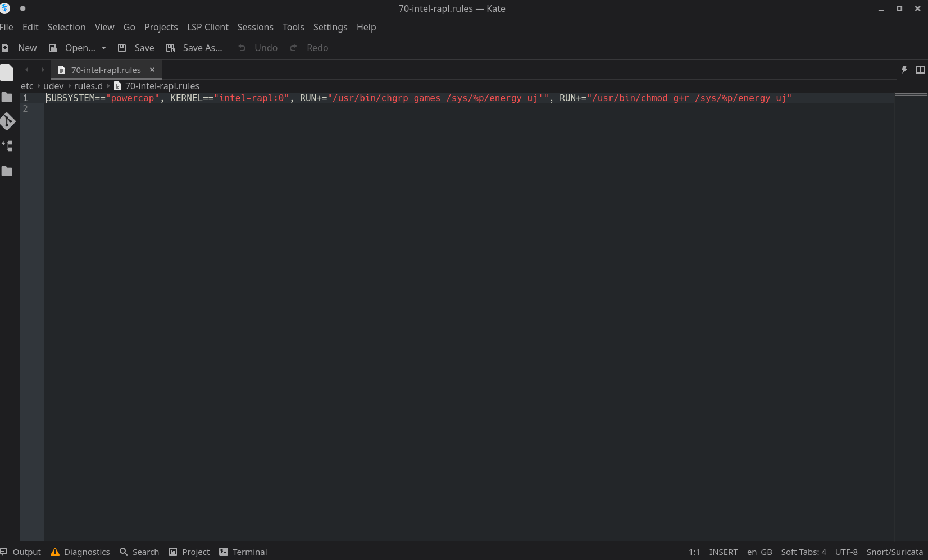
Task: Click the Save button label
Action: coord(144,48)
